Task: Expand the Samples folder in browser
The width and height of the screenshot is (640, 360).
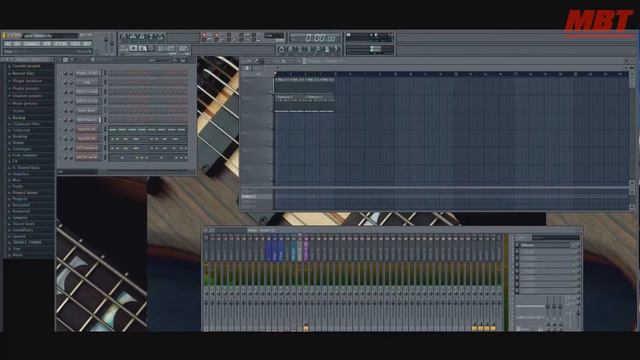Action: (x=20, y=218)
